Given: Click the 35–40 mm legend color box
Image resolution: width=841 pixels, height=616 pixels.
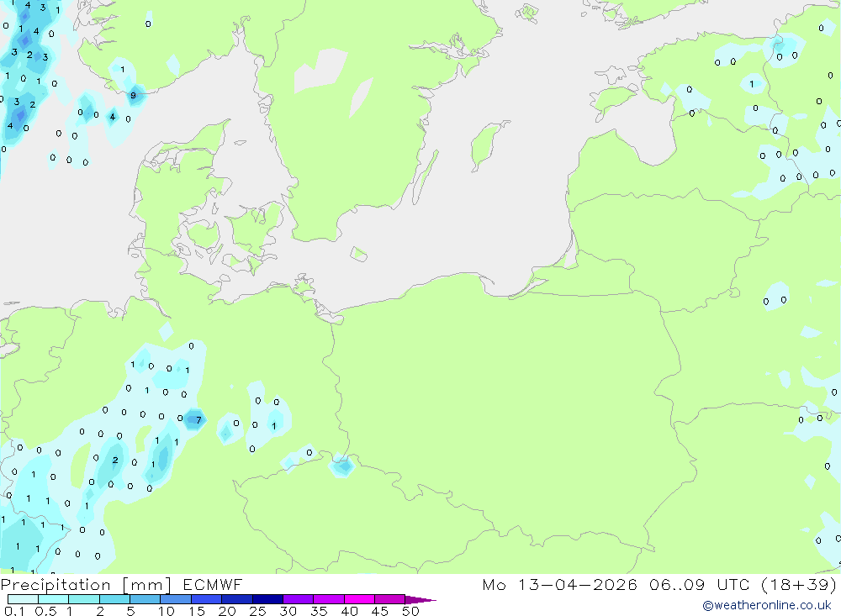Looking at the screenshot, I should [x=329, y=599].
